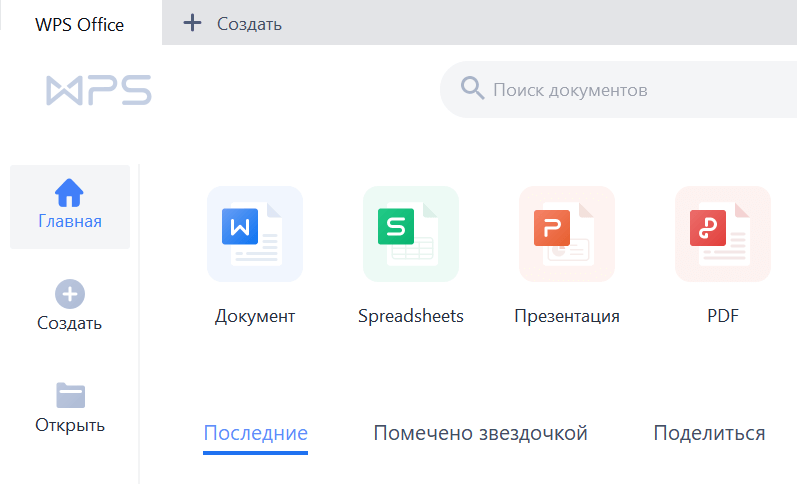The image size is (797, 484).
Task: Switch to the Поделиться tab
Action: (709, 434)
